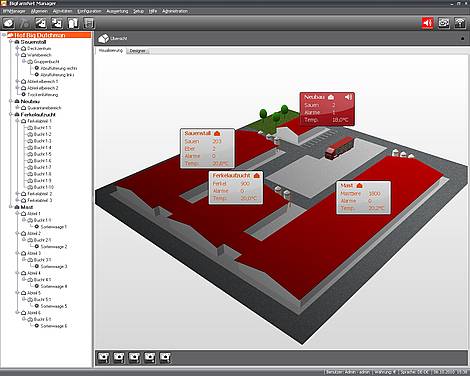470x376 pixels.
Task: Click the fifth camera view button in bottom bar
Action: [165, 358]
